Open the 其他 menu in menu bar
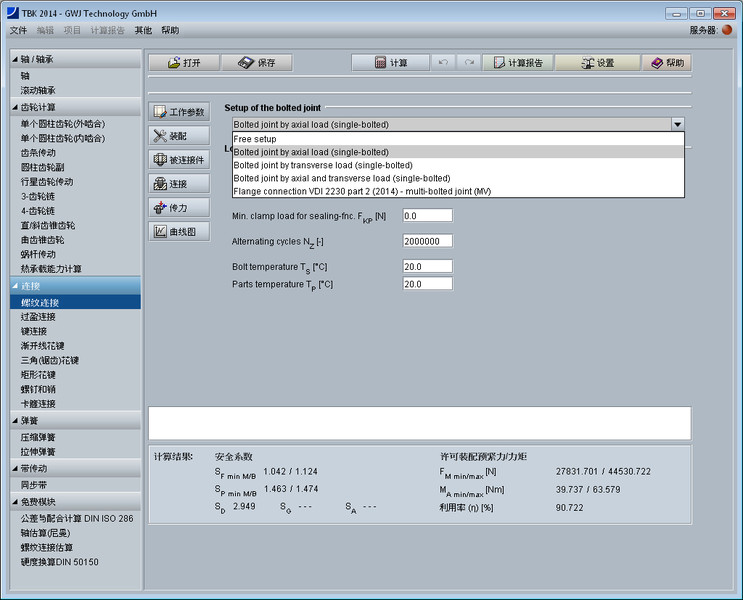The width and height of the screenshot is (743, 600). [x=143, y=30]
